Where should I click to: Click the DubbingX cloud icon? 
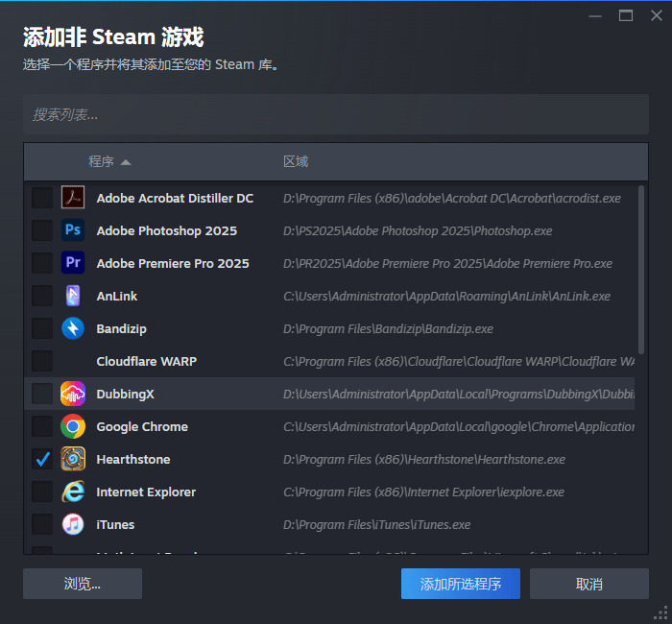click(73, 394)
